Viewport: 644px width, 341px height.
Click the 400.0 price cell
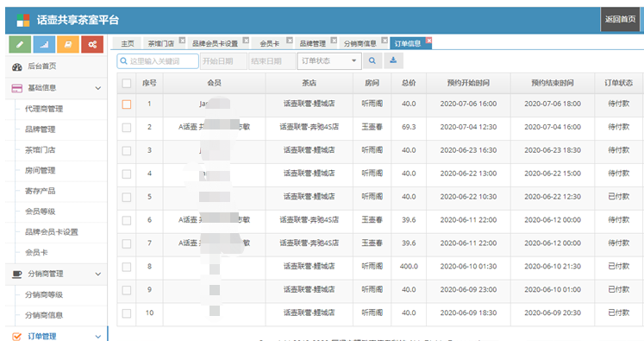click(409, 267)
